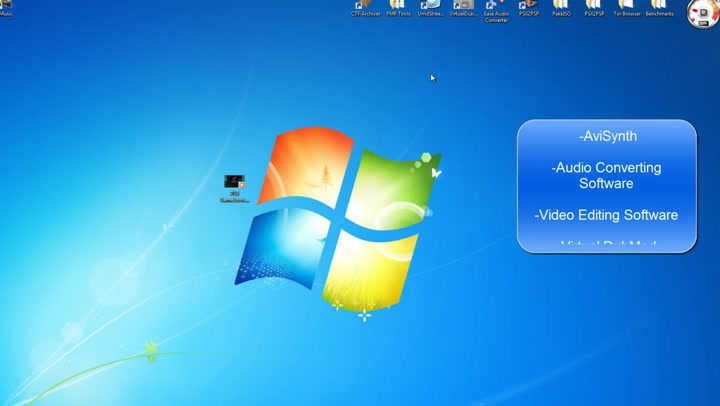The width and height of the screenshot is (720, 406).
Task: Click the CPU meter gauge gadget
Action: (x=703, y=13)
